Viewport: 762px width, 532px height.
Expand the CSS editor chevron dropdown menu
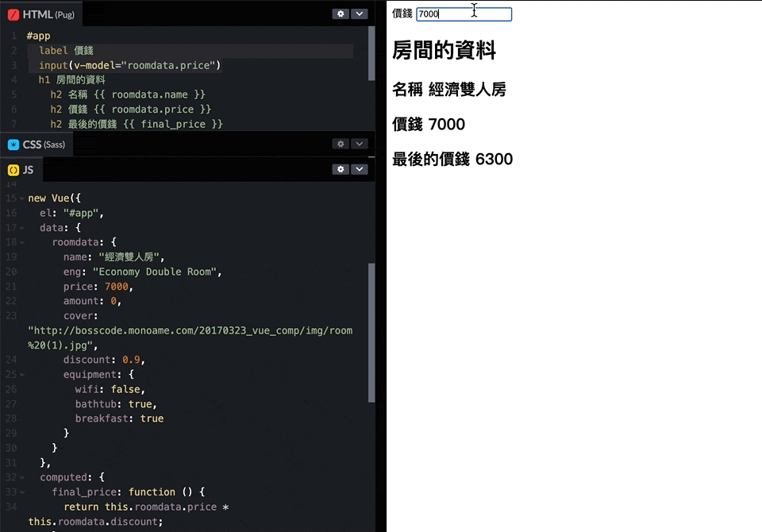(x=359, y=144)
